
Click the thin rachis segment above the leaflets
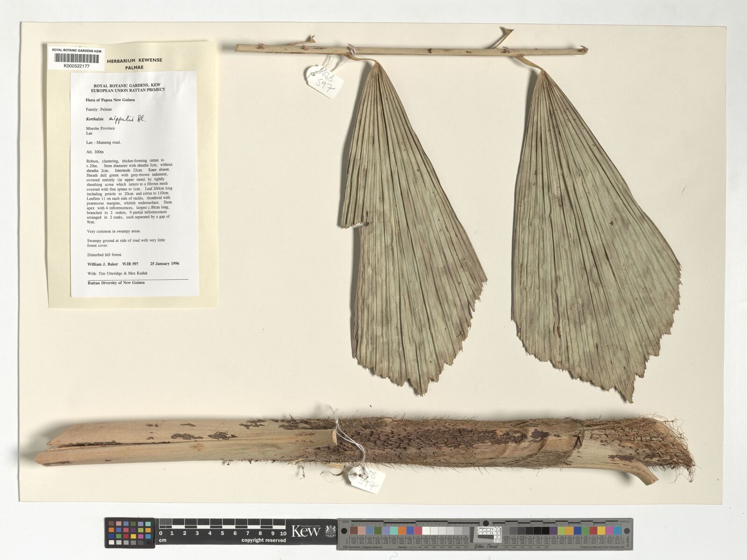[x=411, y=49]
